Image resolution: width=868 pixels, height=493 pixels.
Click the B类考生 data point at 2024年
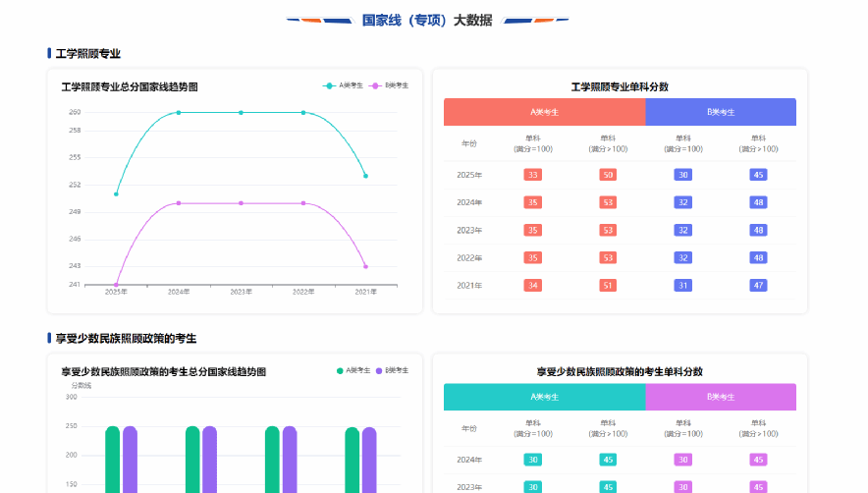pyautogui.click(x=179, y=203)
